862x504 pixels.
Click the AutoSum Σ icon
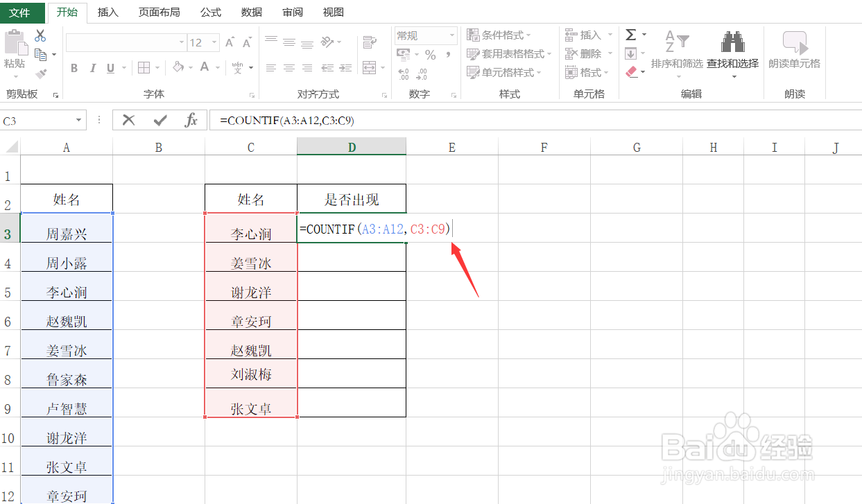pyautogui.click(x=630, y=33)
